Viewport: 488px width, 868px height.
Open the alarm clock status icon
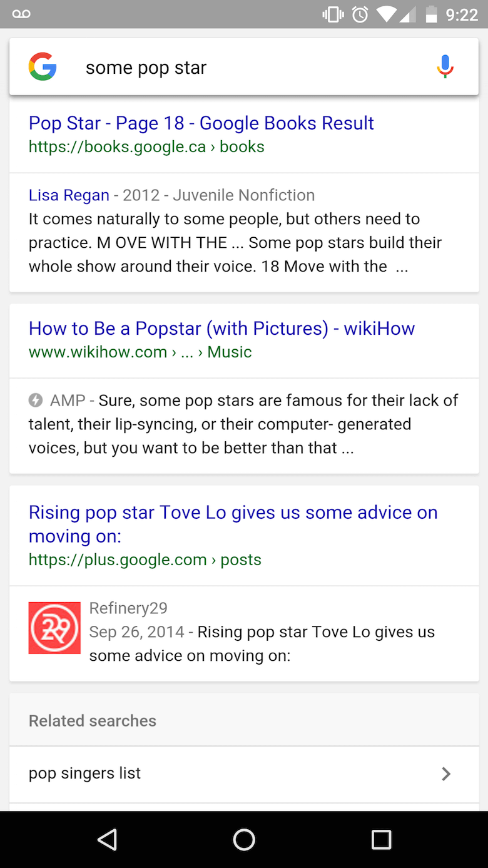(x=360, y=13)
